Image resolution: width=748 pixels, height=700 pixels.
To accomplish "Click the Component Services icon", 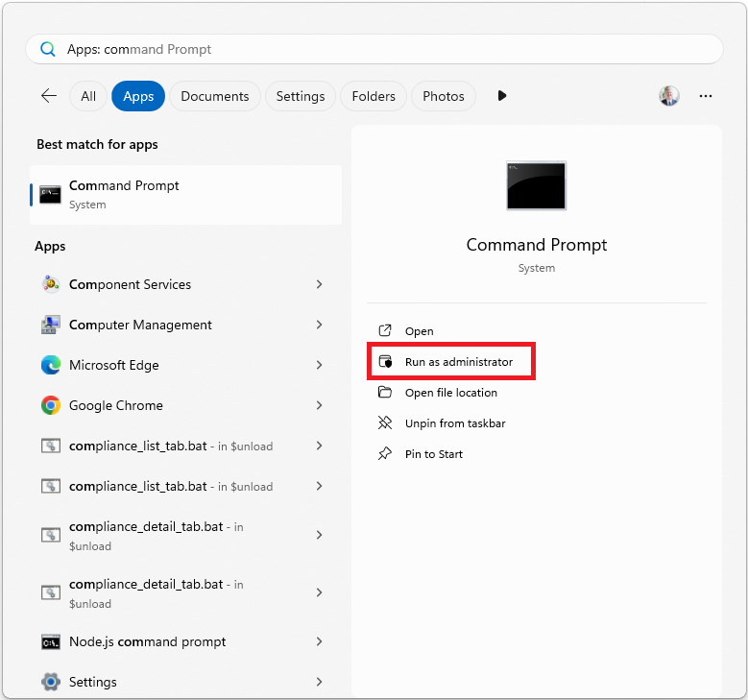I will pyautogui.click(x=51, y=284).
